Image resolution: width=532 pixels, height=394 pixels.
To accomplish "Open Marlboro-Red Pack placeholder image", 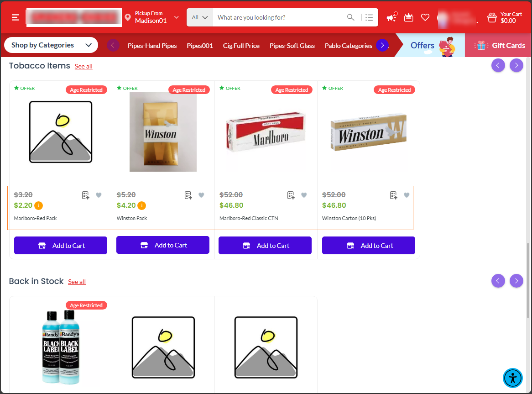I will (61, 132).
